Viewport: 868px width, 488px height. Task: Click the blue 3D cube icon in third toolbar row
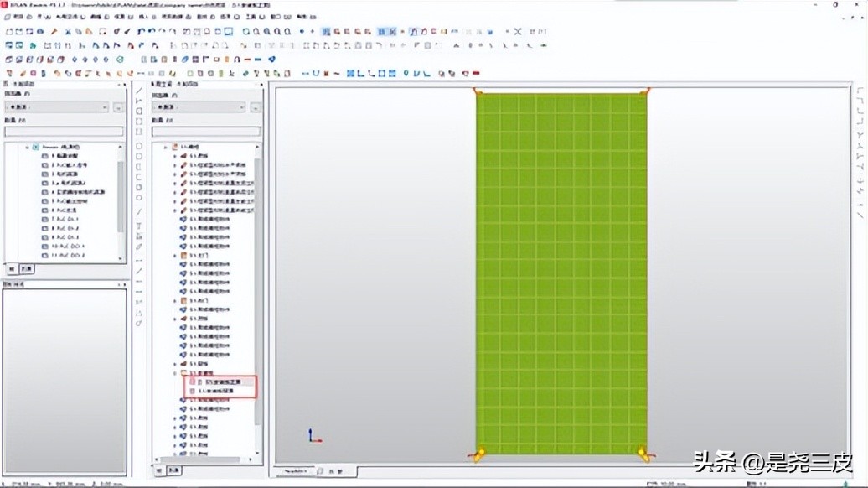pos(272,60)
